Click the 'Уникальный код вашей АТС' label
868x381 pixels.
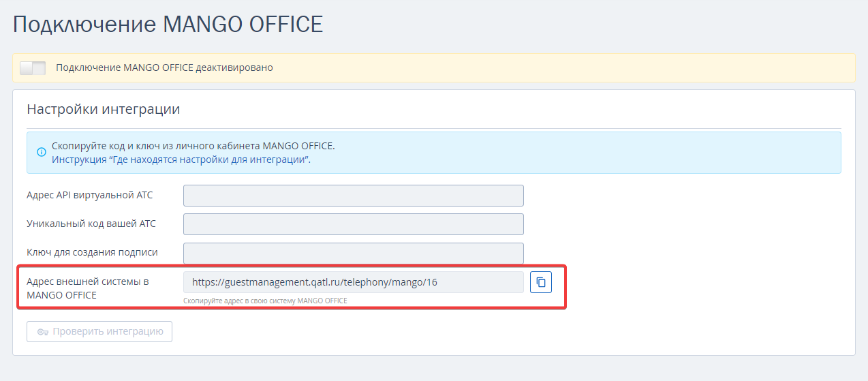(91, 224)
